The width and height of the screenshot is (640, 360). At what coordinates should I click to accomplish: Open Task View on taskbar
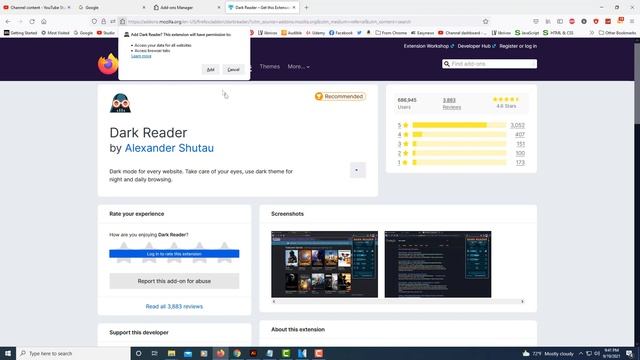155,353
